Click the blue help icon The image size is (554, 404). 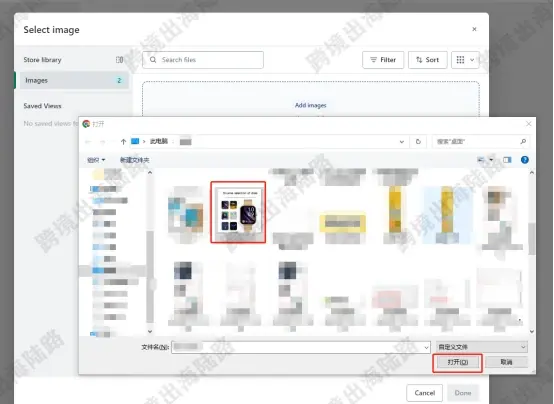[525, 160]
